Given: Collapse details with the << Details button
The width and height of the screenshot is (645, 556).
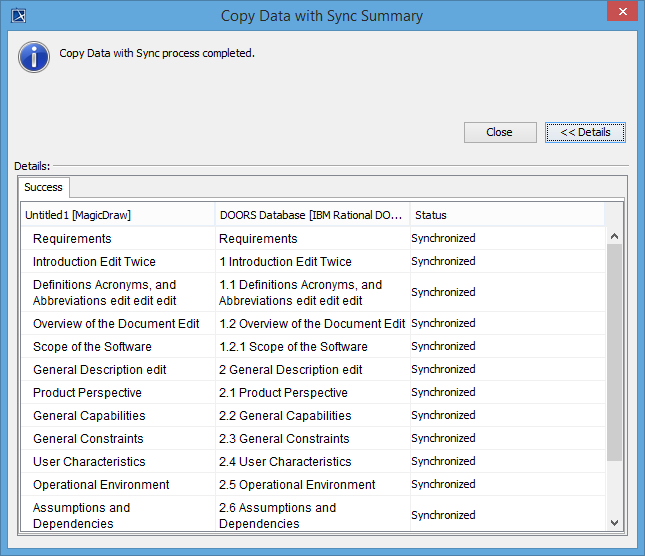Looking at the screenshot, I should (x=585, y=132).
